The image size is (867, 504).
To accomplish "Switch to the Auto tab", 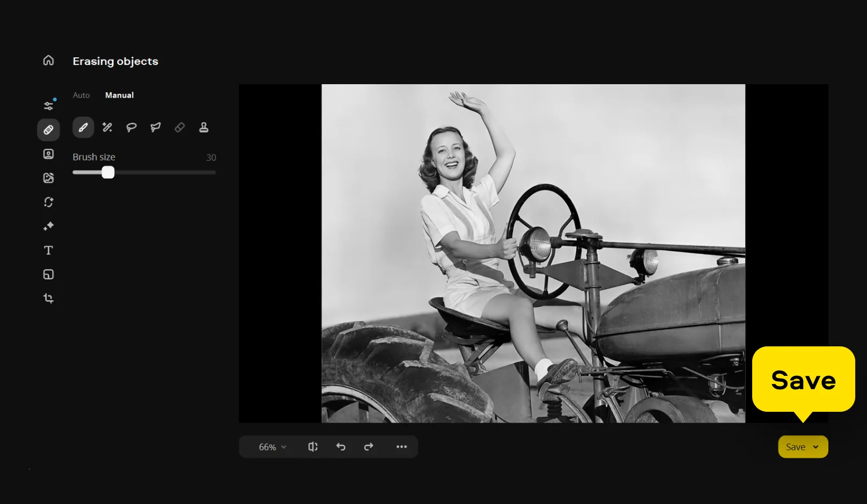I will click(81, 95).
